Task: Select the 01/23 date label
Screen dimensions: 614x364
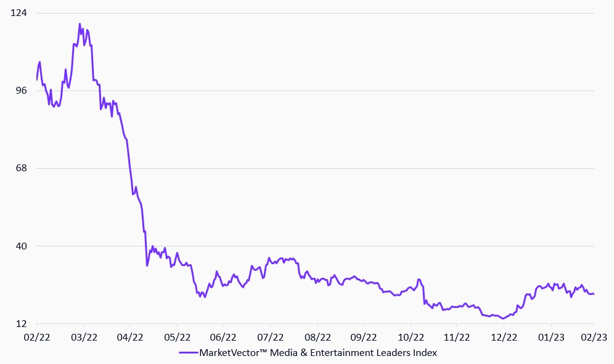Action: [550, 337]
